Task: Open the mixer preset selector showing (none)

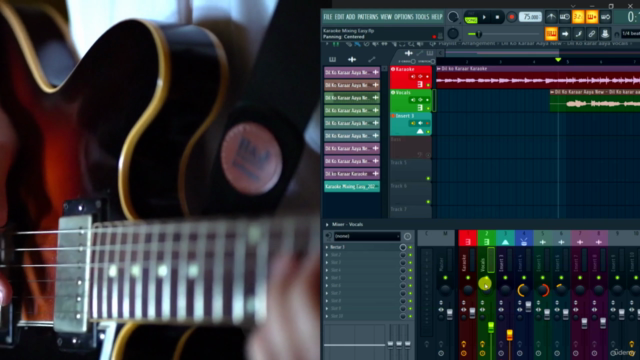Action: 367,236
